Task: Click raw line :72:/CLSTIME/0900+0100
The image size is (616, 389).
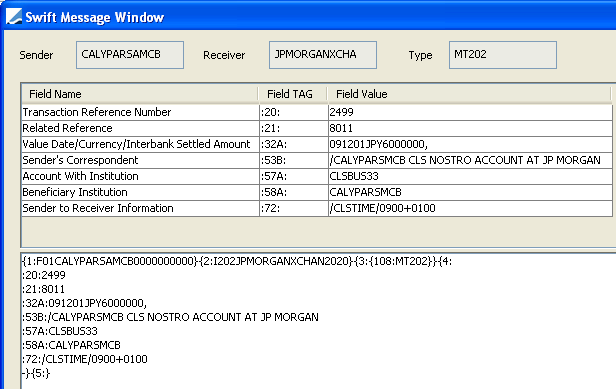Action: click(85, 359)
